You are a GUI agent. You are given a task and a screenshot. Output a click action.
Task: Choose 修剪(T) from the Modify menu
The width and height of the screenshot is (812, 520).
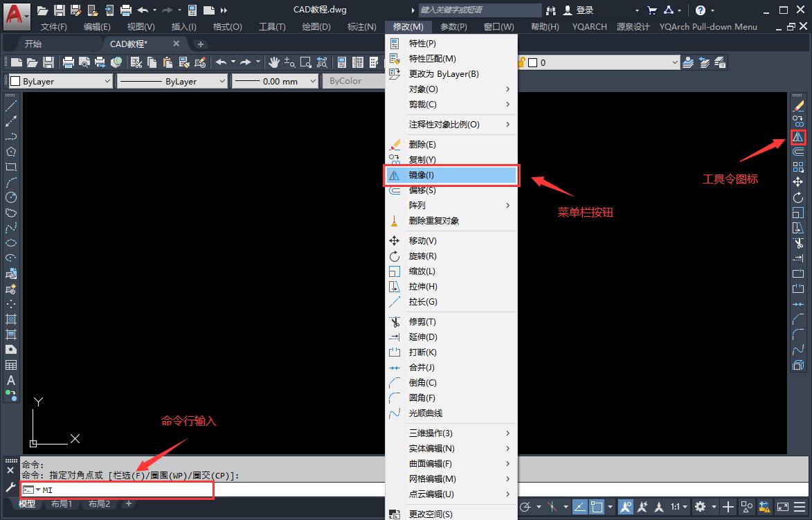click(451, 322)
